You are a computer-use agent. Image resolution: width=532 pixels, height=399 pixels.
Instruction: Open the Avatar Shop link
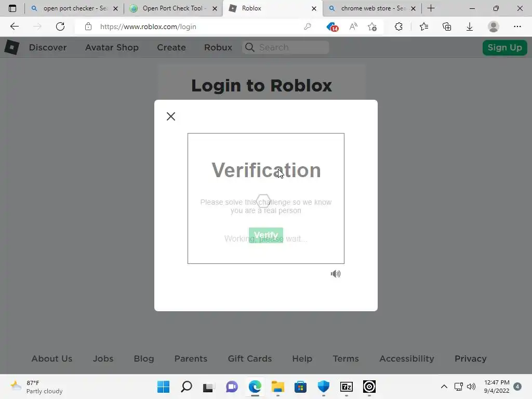[x=112, y=47]
